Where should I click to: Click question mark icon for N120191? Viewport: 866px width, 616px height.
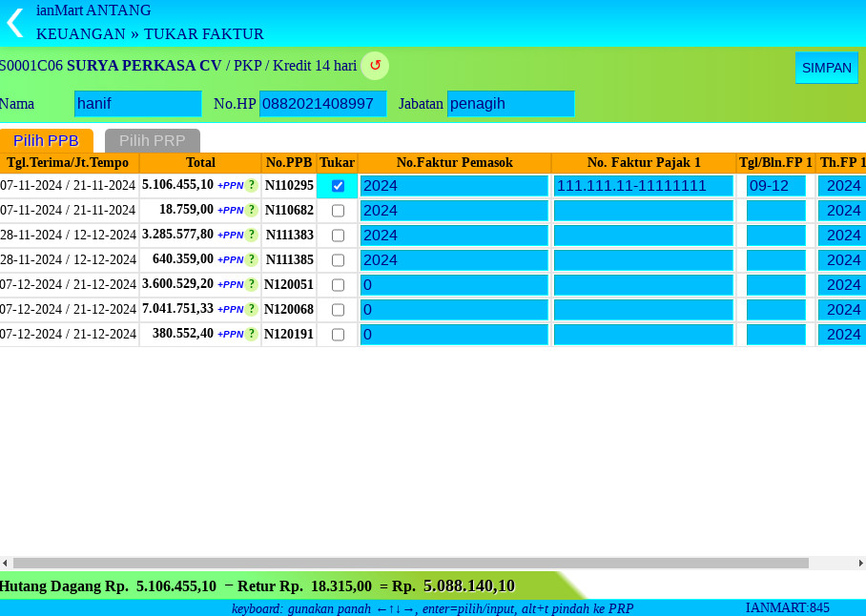[x=252, y=335]
